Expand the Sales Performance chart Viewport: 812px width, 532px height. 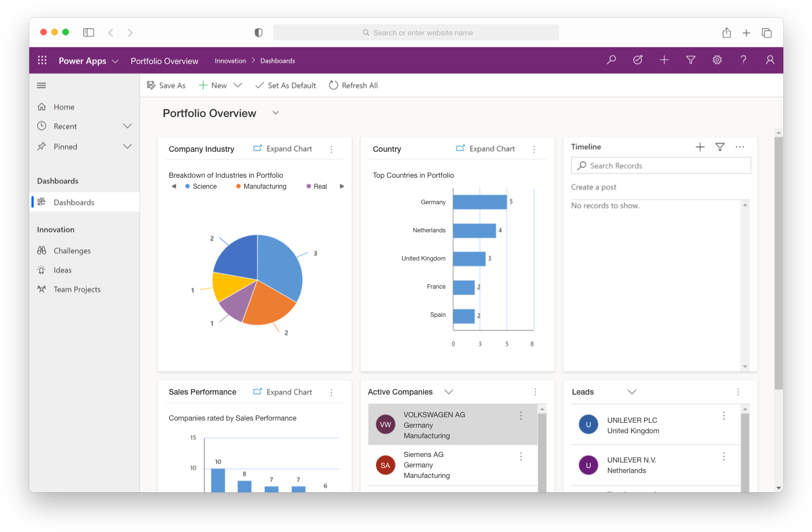coord(282,392)
